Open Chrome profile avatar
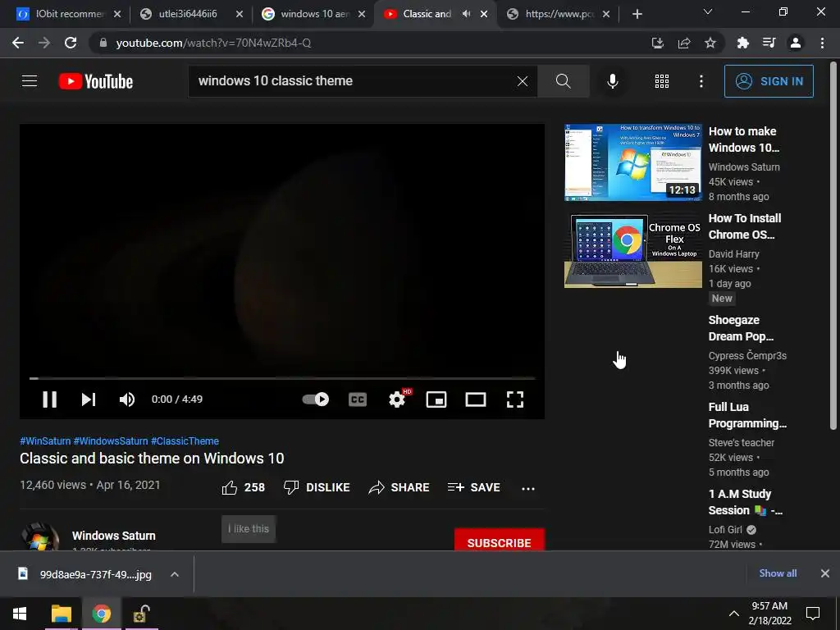The width and height of the screenshot is (840, 630). point(796,43)
